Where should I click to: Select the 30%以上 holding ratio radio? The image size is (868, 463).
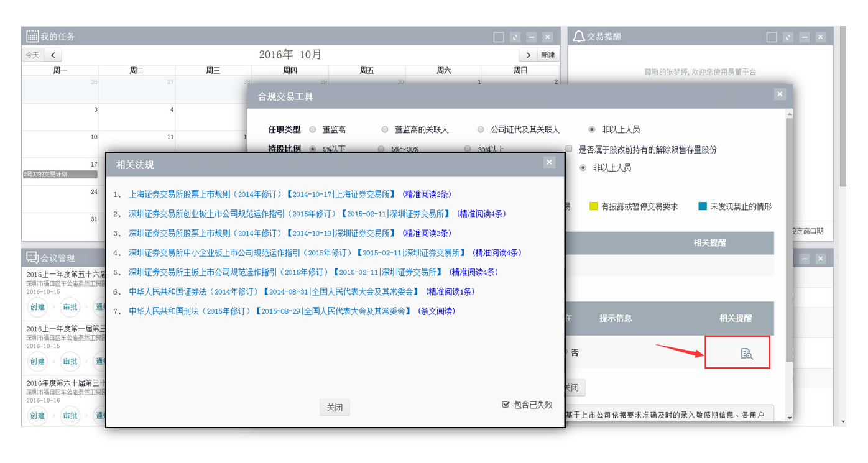[468, 149]
